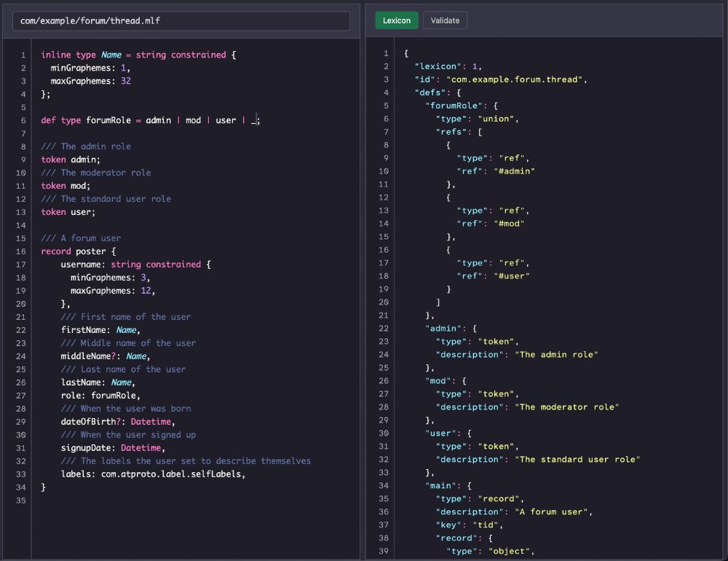Click the '"forumRole": {' JSON line

tap(462, 106)
